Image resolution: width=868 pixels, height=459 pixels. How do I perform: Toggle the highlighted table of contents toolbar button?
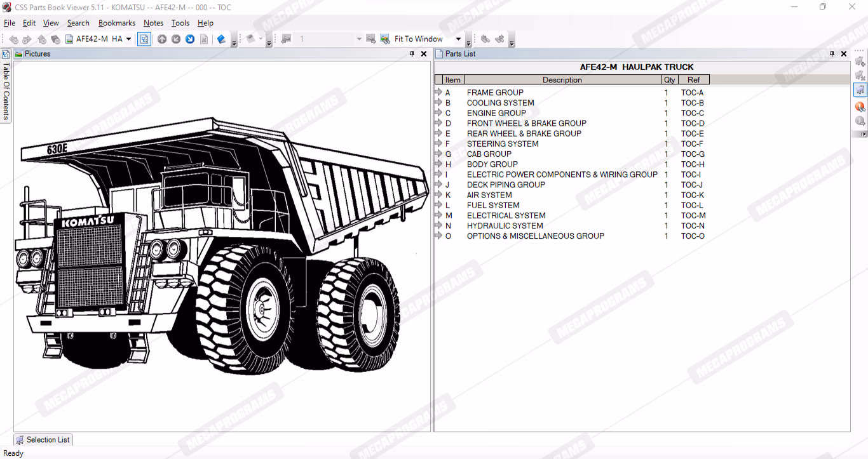pyautogui.click(x=144, y=39)
